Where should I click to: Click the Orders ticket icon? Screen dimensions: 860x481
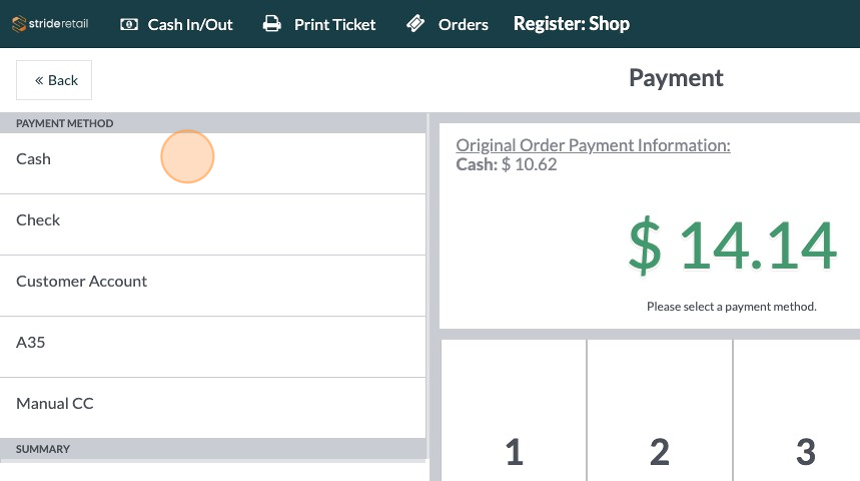(417, 24)
